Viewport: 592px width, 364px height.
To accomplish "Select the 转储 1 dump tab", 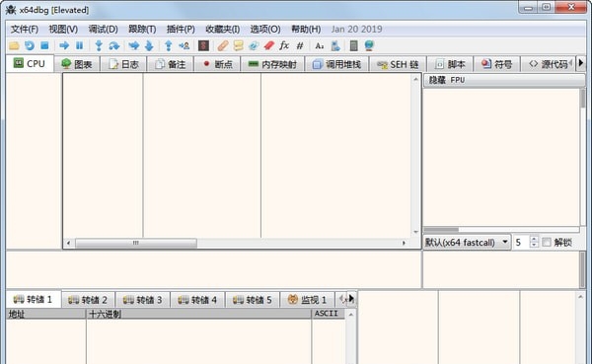I will [34, 300].
